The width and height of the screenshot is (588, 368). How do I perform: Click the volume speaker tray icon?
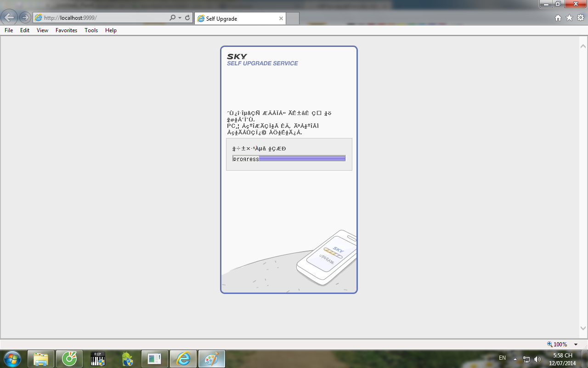coord(537,359)
